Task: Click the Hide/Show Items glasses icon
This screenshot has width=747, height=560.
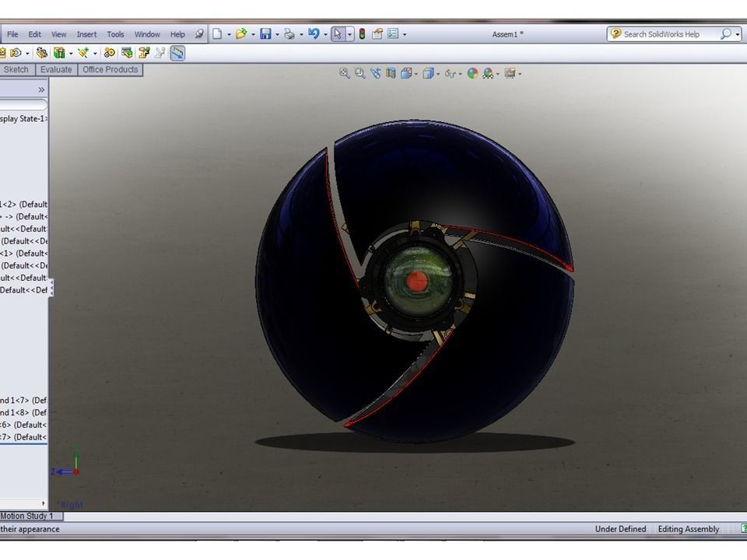Action: coord(450,73)
